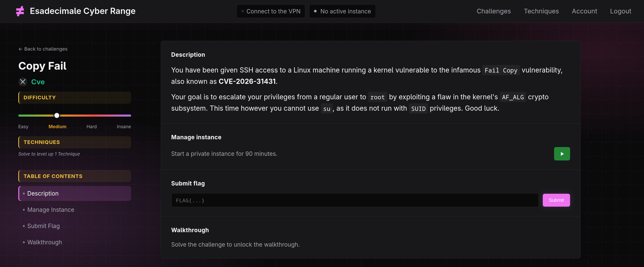Click the pink Esadecimale logo icon
The height and width of the screenshot is (267, 644).
click(x=20, y=11)
